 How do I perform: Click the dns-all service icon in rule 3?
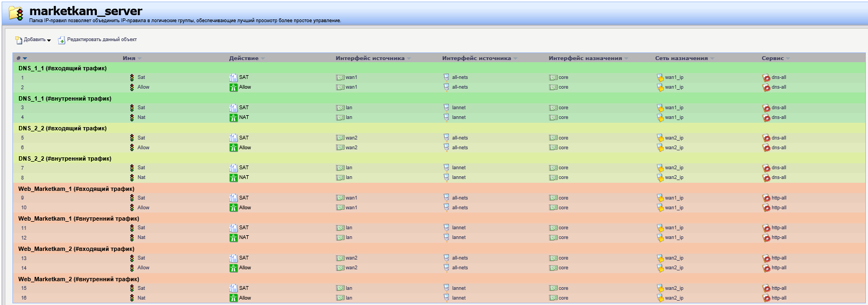click(x=766, y=108)
